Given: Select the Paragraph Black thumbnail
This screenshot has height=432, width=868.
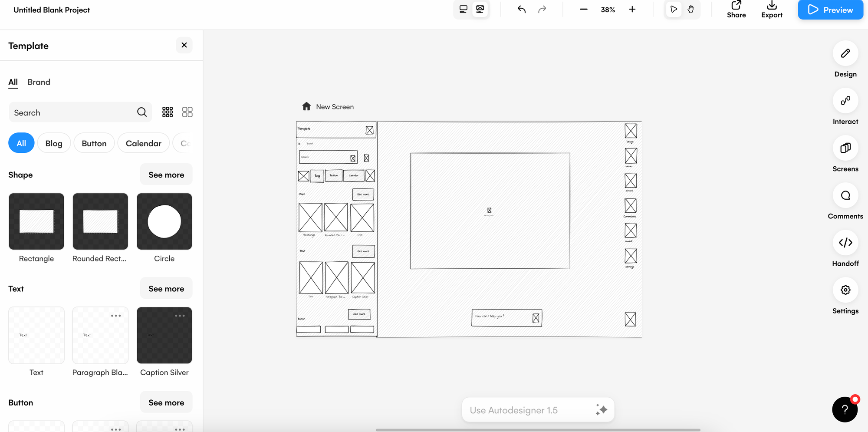Looking at the screenshot, I should 100,335.
